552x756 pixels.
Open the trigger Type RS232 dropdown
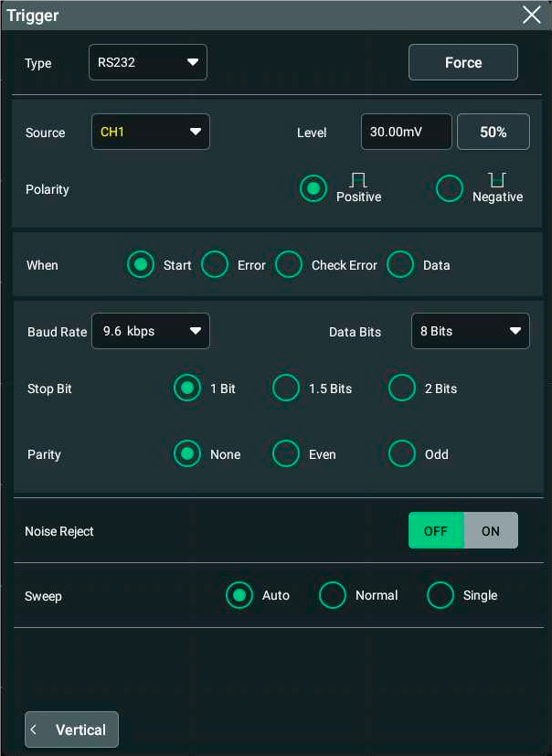(x=148, y=62)
